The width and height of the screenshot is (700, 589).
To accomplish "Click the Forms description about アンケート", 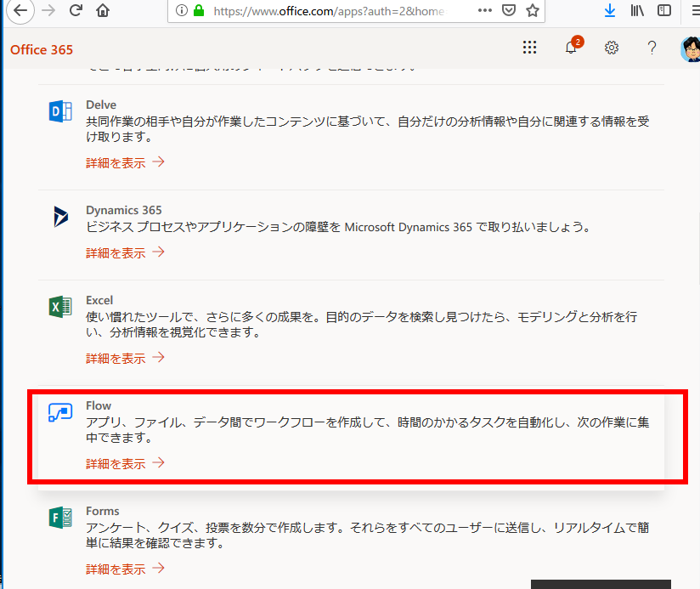I will tap(367, 535).
